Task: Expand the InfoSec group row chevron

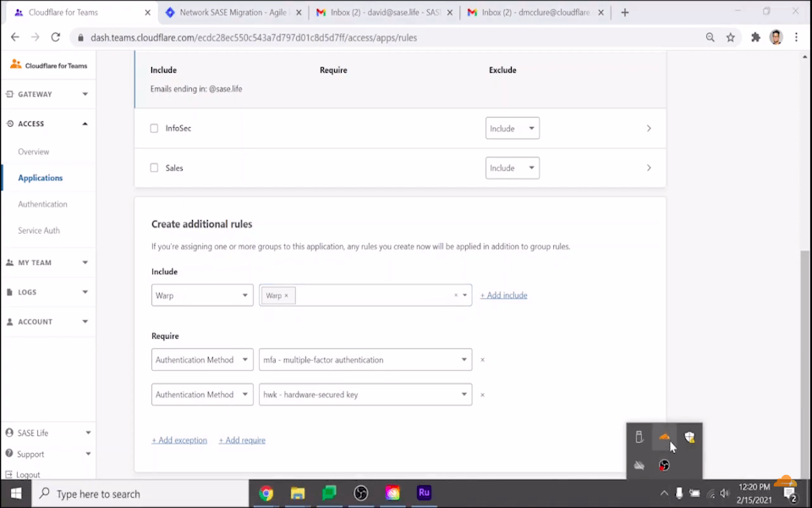Action: click(649, 128)
